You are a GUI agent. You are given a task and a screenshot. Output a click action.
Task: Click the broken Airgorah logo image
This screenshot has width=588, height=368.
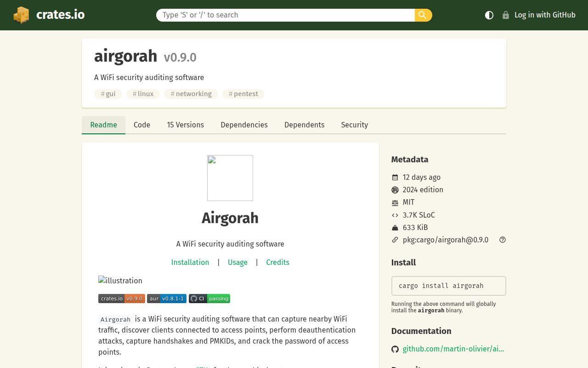point(230,178)
